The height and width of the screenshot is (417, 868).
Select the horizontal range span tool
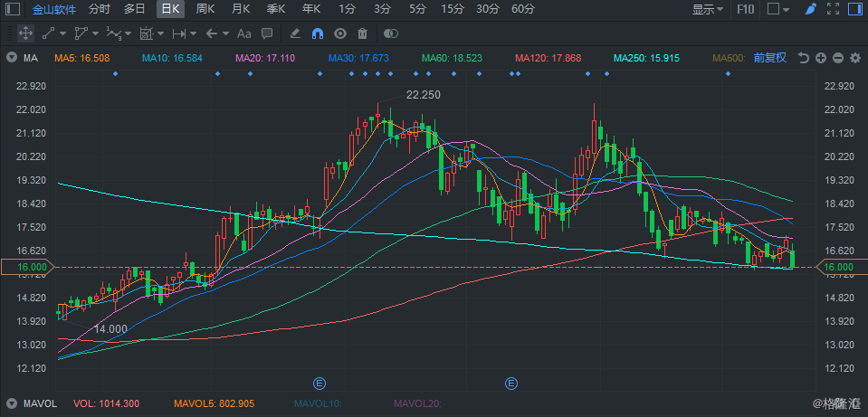179,33
